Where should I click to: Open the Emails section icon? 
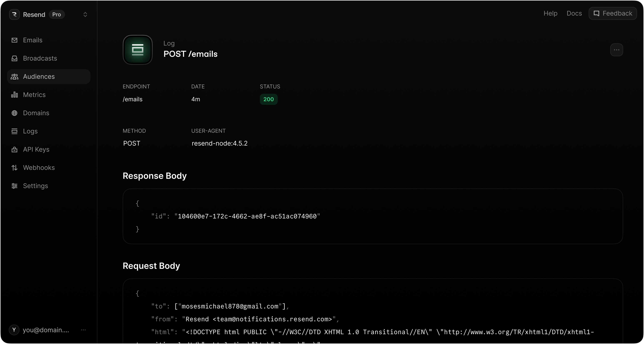click(x=14, y=40)
